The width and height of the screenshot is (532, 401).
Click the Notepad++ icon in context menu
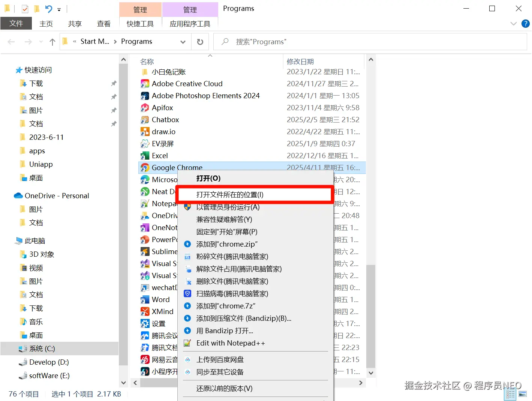coord(187,343)
